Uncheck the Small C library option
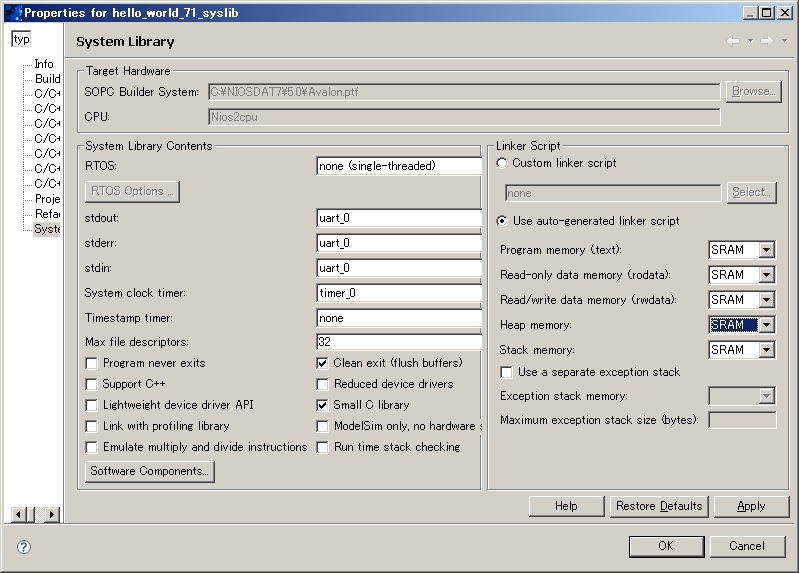This screenshot has width=799, height=573. click(x=323, y=405)
